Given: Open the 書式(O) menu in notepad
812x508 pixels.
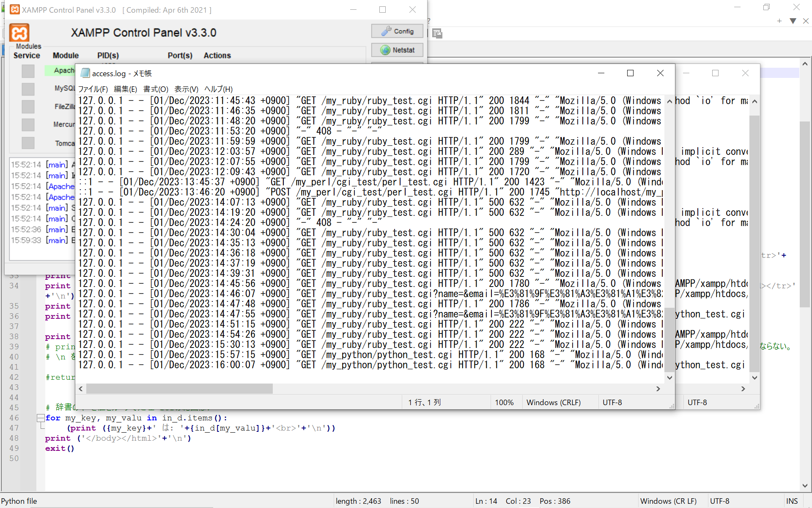Looking at the screenshot, I should pos(156,89).
